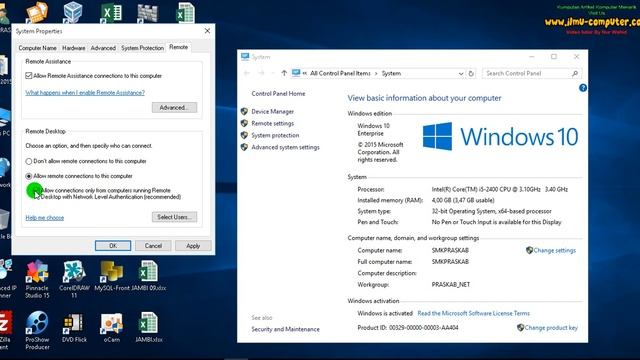
Task: Refresh the System control panel page
Action: (x=471, y=73)
